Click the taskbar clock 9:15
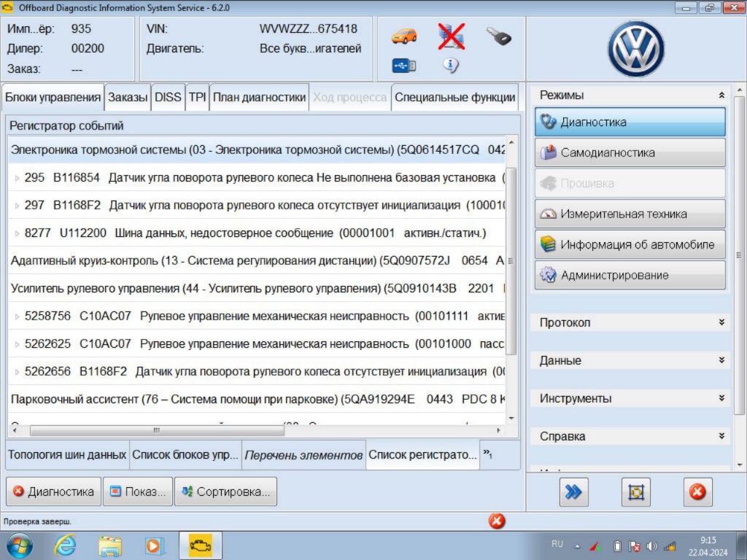This screenshot has height=560, width=747. point(708,540)
